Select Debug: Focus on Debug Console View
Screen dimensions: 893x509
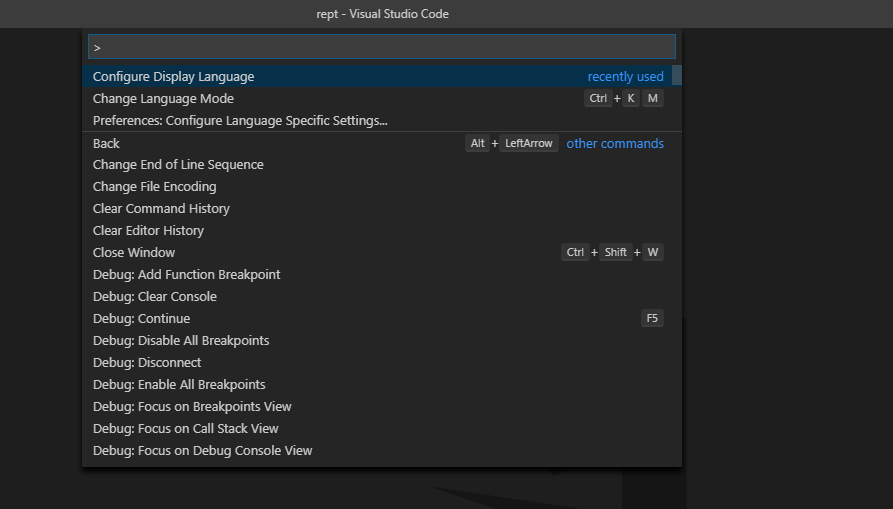(203, 451)
